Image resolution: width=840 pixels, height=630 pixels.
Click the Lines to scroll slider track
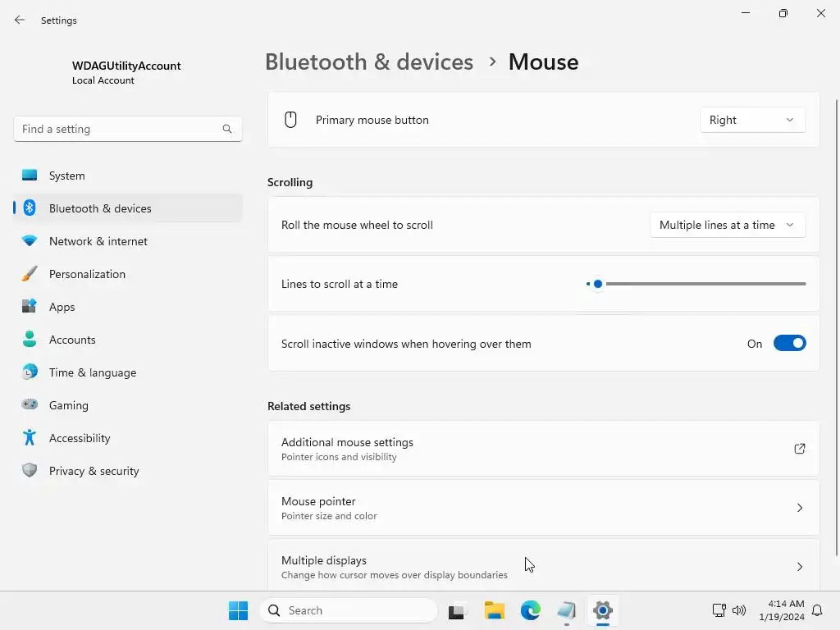click(x=696, y=284)
